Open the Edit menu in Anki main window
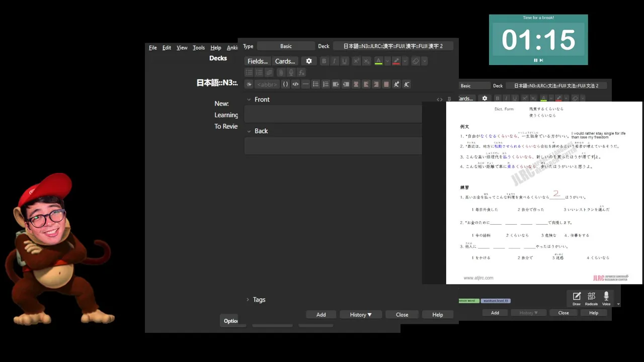644x362 pixels. click(x=167, y=48)
